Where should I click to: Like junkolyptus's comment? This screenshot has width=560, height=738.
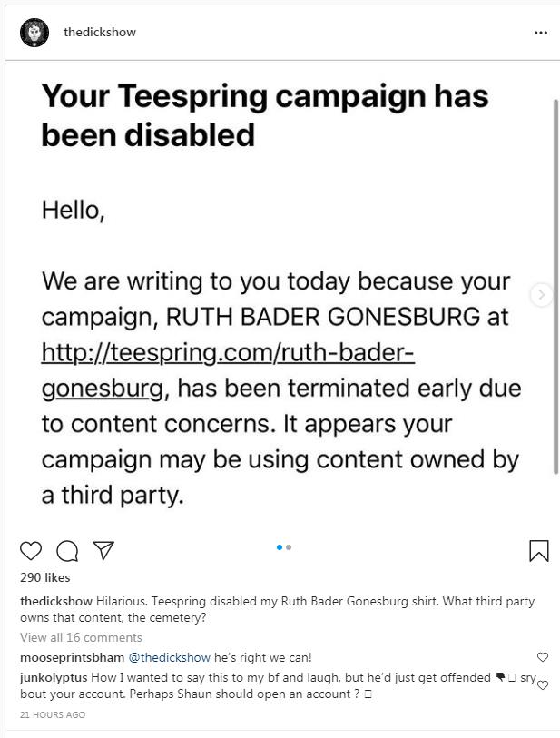543,685
